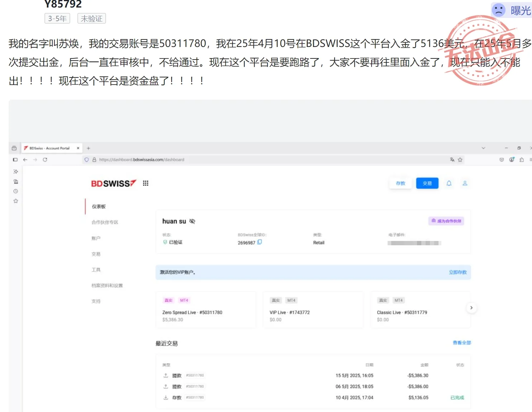The height and width of the screenshot is (412, 532).
Task: Click the blue 交易 trade button
Action: point(427,183)
